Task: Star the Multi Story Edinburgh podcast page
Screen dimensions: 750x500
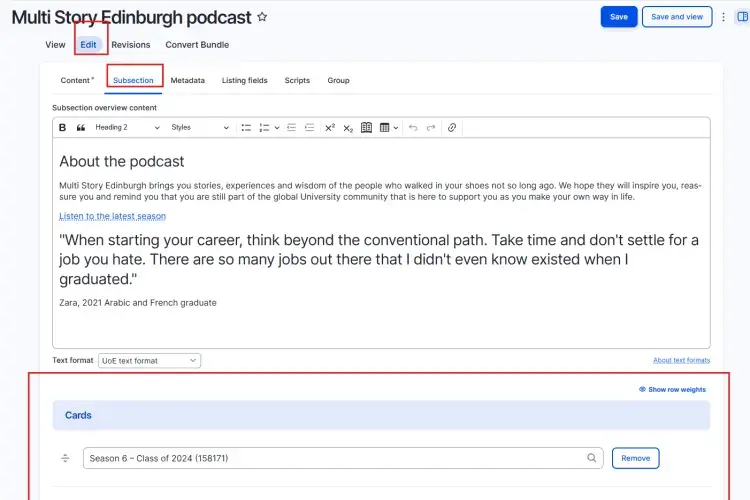Action: 262,17
